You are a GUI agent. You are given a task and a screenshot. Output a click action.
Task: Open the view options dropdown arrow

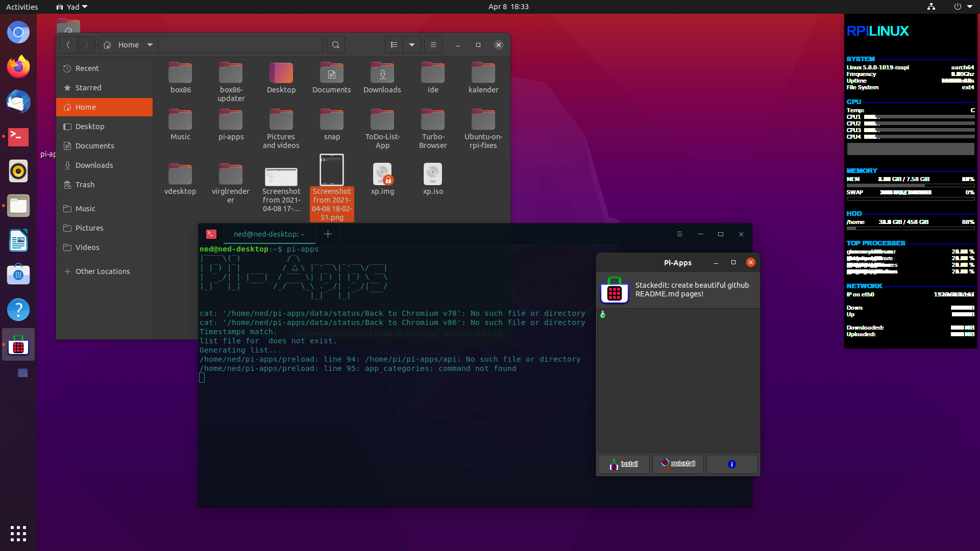(x=412, y=44)
